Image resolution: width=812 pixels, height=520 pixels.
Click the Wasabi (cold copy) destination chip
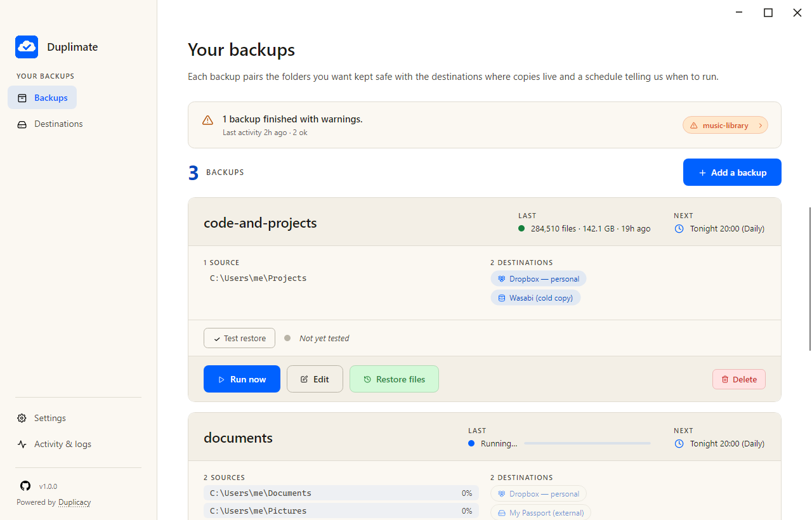[535, 297]
